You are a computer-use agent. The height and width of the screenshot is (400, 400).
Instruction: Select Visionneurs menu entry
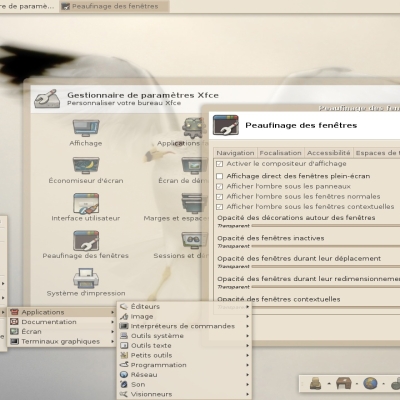coord(185,394)
